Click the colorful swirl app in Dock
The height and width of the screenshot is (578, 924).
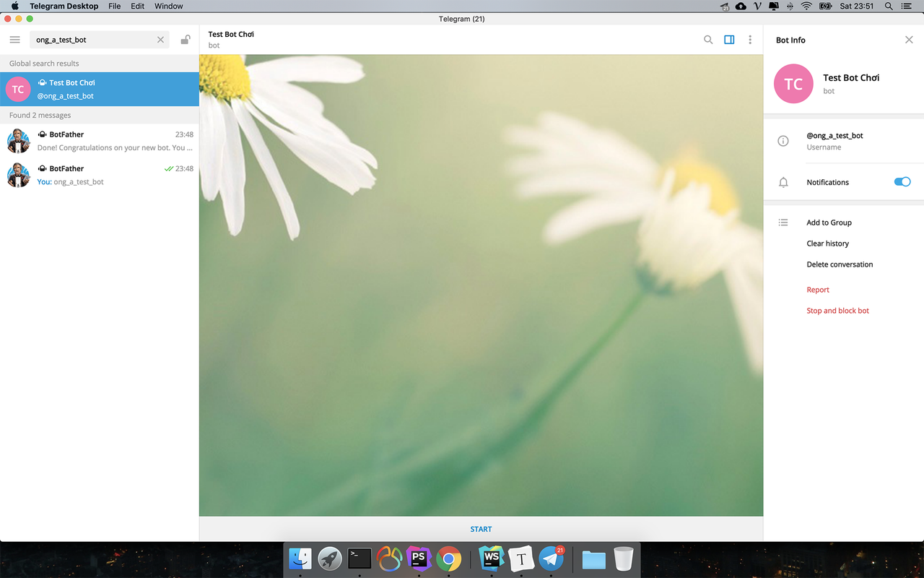coord(389,558)
